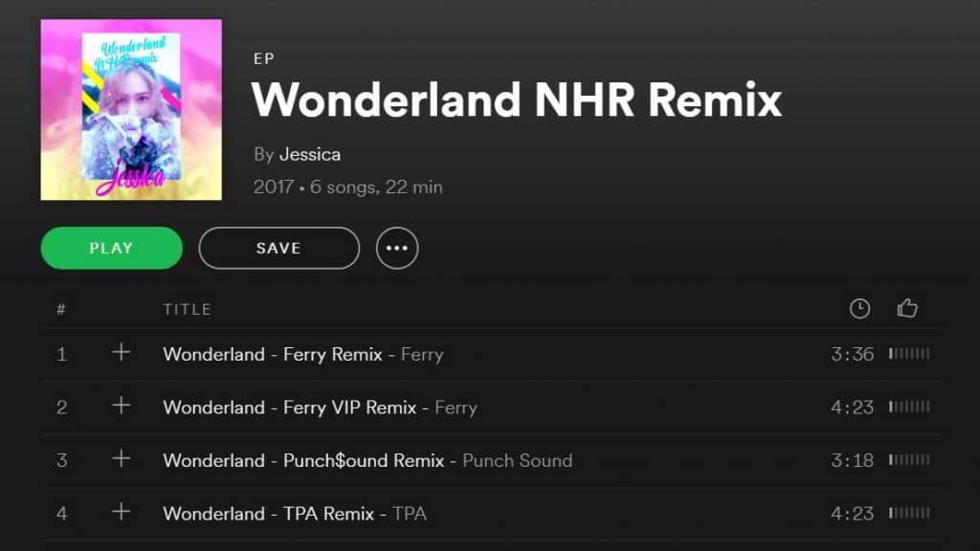Open Ferry artist link on track one
Viewport: 980px width, 551px height.
click(422, 354)
